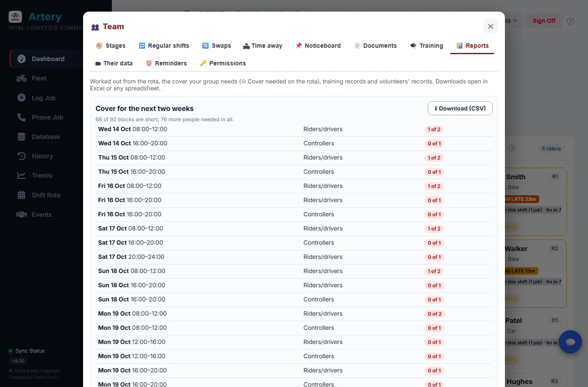Click the v4.00 version badge
588x387 pixels.
18,361
